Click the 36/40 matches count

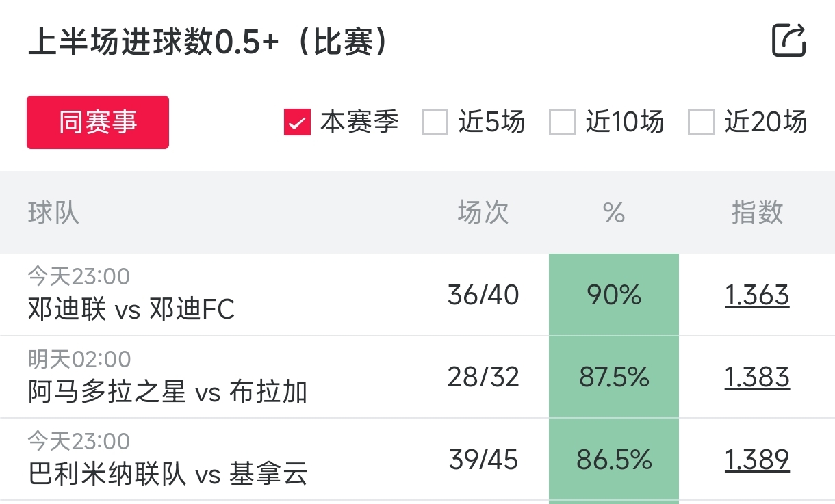(483, 295)
